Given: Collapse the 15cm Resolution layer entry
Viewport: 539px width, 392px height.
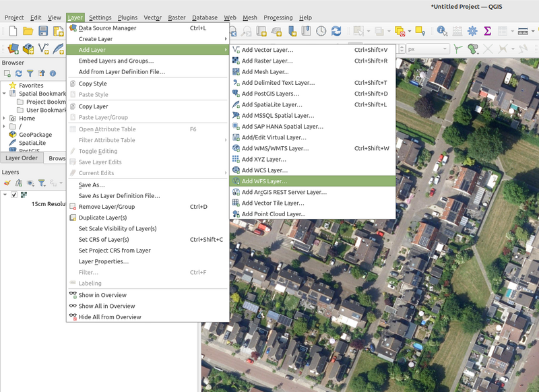Looking at the screenshot, I should (5, 195).
